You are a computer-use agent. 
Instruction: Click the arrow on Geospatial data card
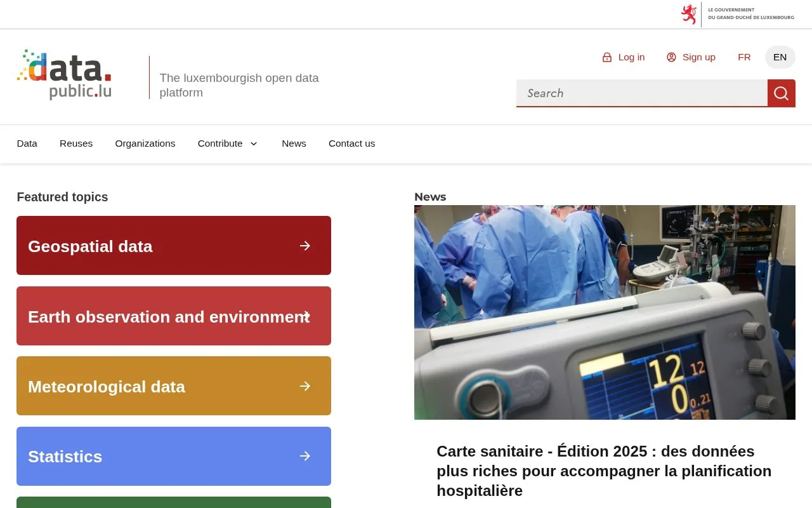[305, 246]
